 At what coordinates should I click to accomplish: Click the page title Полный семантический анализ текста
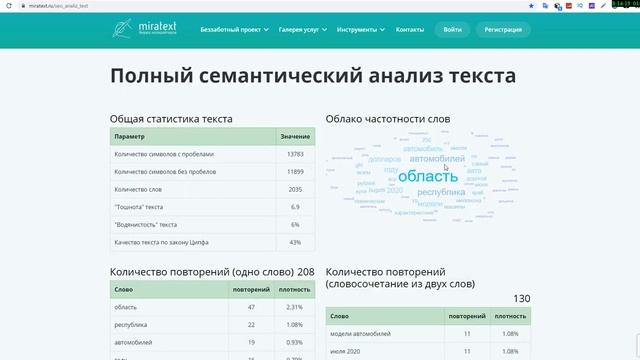click(x=313, y=76)
